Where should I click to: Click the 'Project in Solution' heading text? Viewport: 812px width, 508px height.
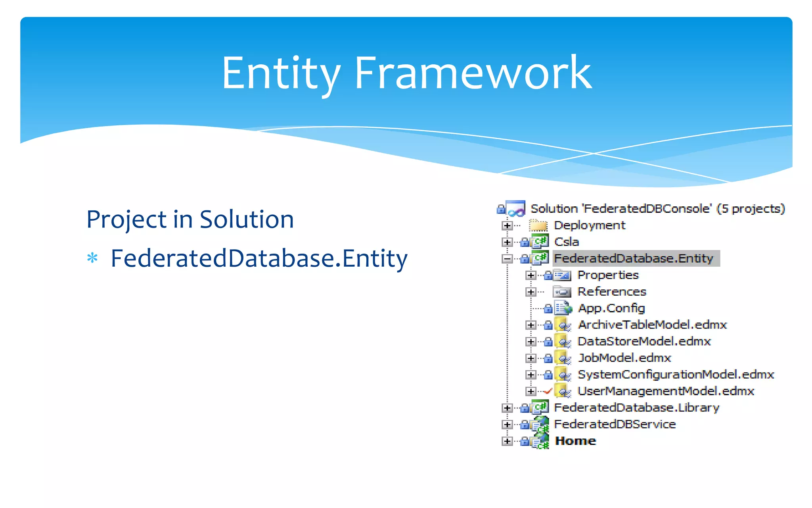point(190,219)
